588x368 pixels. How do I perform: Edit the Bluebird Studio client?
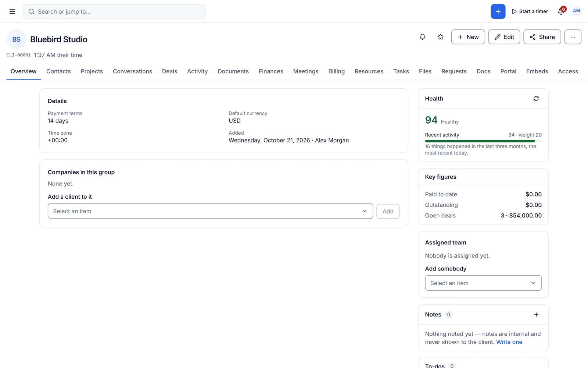(504, 37)
